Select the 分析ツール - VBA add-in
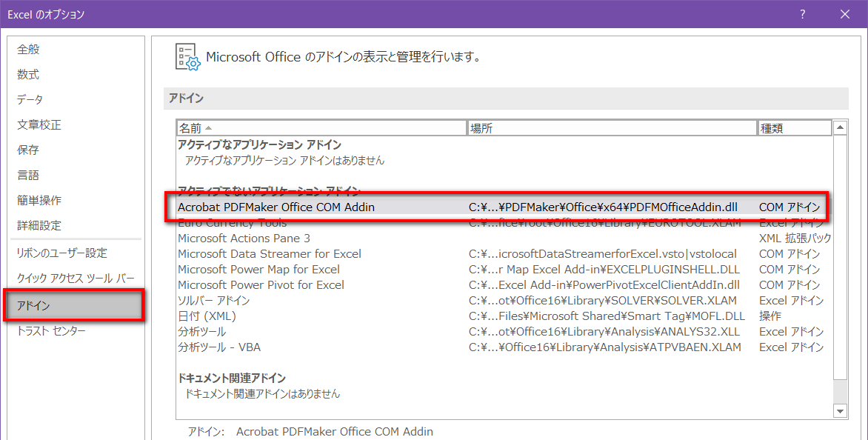The image size is (868, 440). pos(213,347)
